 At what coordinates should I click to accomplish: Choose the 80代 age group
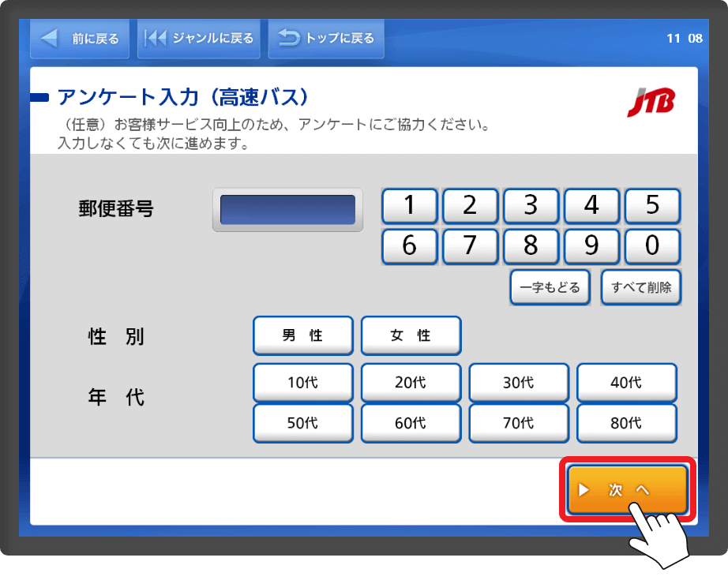tap(626, 423)
